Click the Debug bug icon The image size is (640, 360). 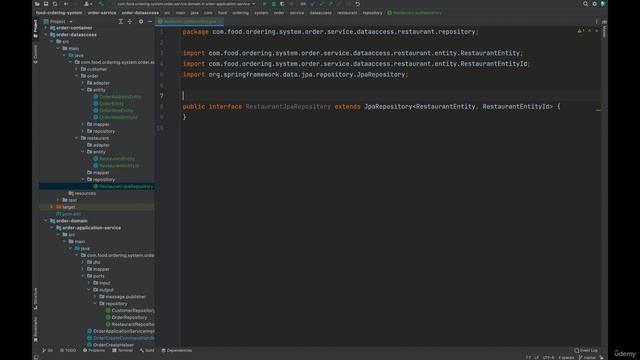[x=273, y=4]
